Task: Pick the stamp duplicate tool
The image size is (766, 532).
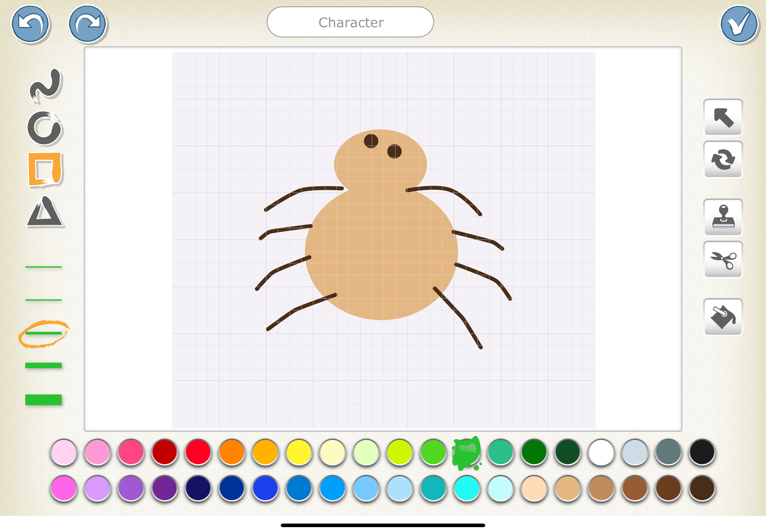Action: click(x=723, y=217)
